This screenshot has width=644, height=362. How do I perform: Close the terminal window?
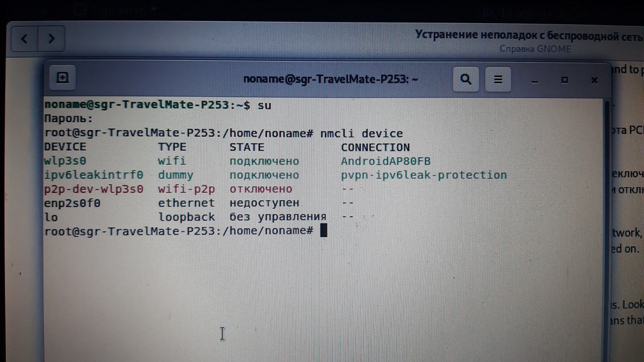pyautogui.click(x=594, y=80)
